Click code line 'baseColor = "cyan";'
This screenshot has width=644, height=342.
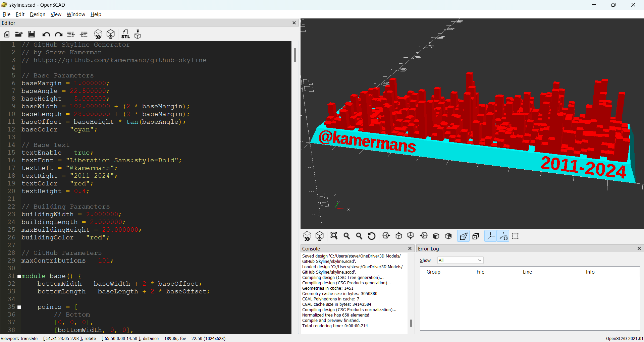[x=59, y=130]
